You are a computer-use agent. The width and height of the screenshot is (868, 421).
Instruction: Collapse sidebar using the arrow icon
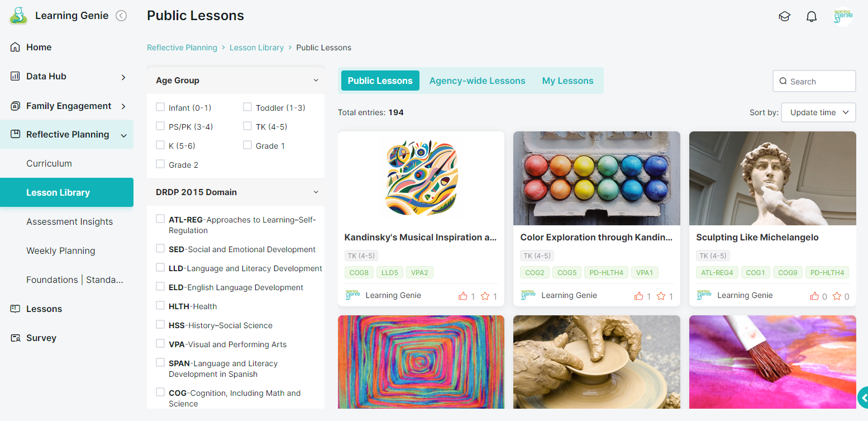pos(121,16)
